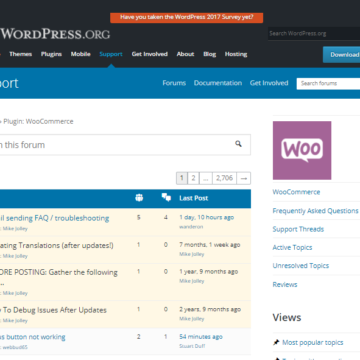Open webbud65 author profile
Image resolution: width=360 pixels, height=360 pixels.
coord(15,347)
